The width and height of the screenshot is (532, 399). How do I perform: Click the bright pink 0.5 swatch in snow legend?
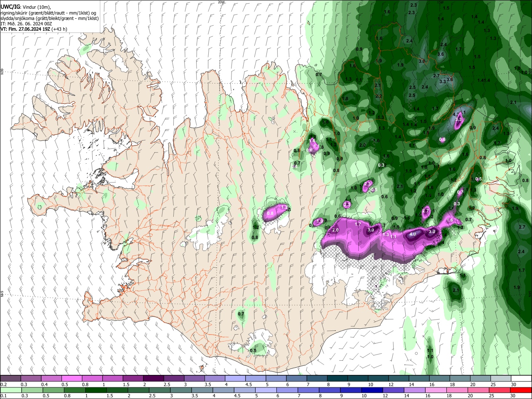tap(71, 379)
